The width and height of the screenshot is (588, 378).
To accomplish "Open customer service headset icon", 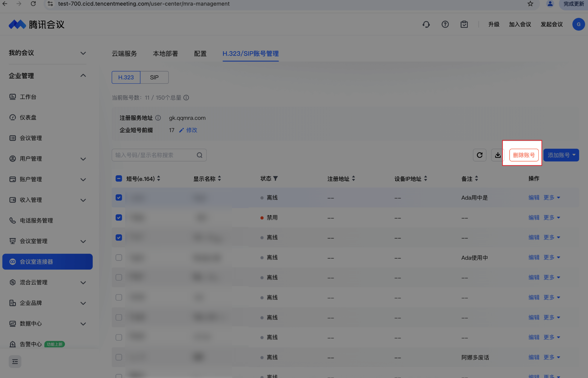I will pos(426,24).
